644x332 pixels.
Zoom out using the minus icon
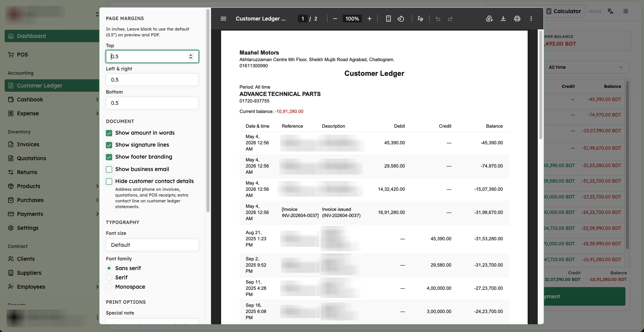pyautogui.click(x=335, y=19)
